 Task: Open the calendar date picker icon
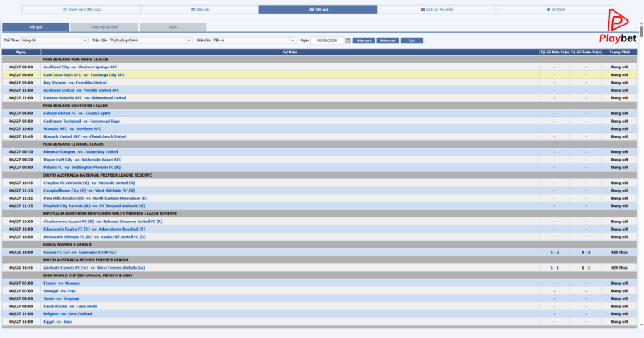click(348, 41)
